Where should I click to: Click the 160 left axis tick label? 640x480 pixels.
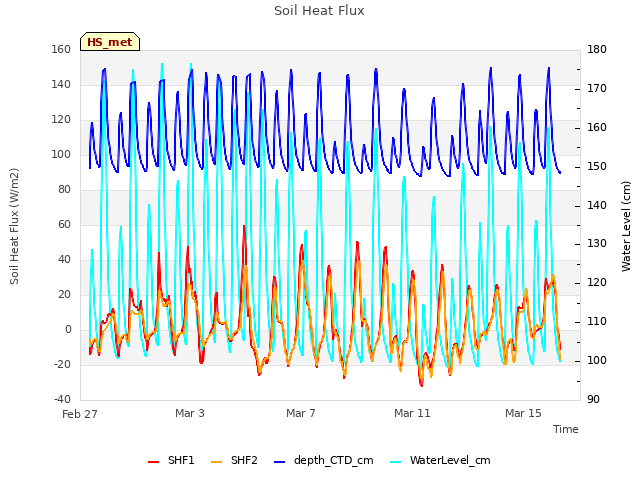[x=61, y=49]
